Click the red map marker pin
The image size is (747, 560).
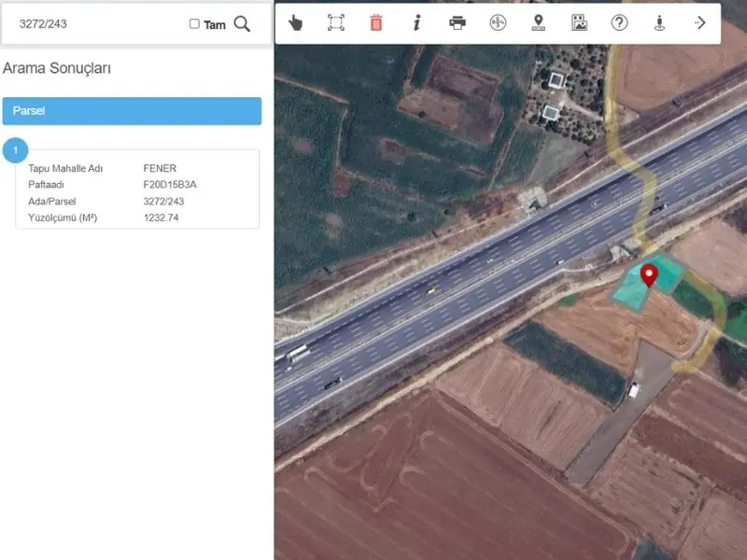(x=649, y=275)
